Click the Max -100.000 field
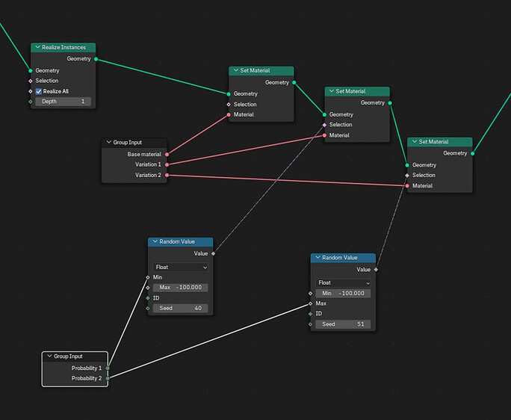511x420 pixels. pyautogui.click(x=180, y=287)
